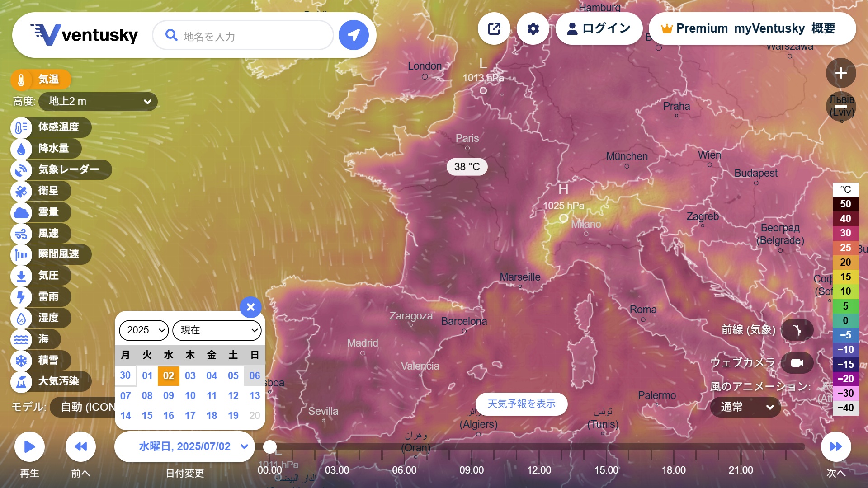Click the Paris city label
This screenshot has height=488, width=868.
pos(467,139)
